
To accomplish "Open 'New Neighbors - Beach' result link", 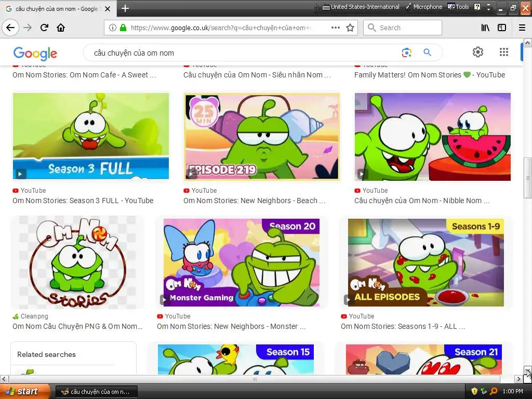I will point(255,201).
